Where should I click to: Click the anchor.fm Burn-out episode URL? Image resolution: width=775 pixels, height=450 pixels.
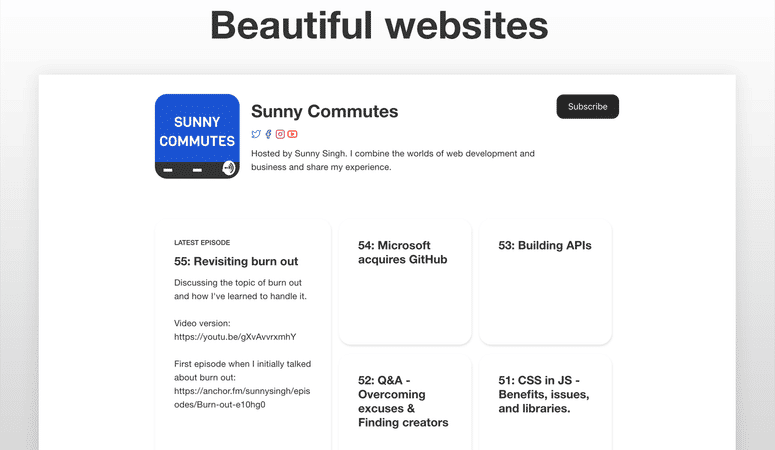[x=242, y=398]
